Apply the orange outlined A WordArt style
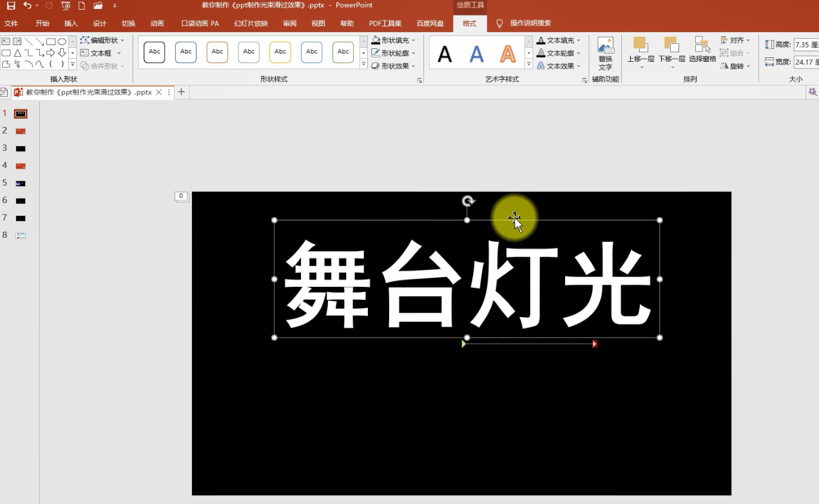The image size is (819, 504). pyautogui.click(x=508, y=53)
